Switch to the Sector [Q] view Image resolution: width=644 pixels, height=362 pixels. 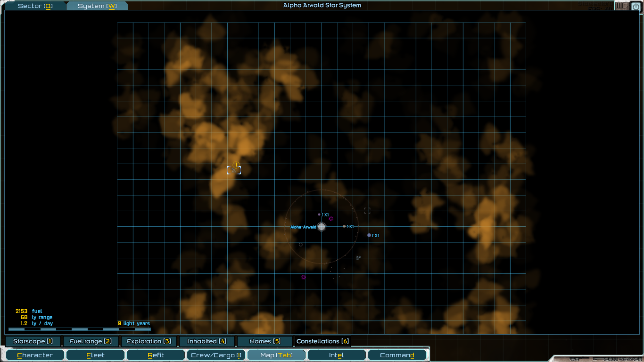pos(34,6)
